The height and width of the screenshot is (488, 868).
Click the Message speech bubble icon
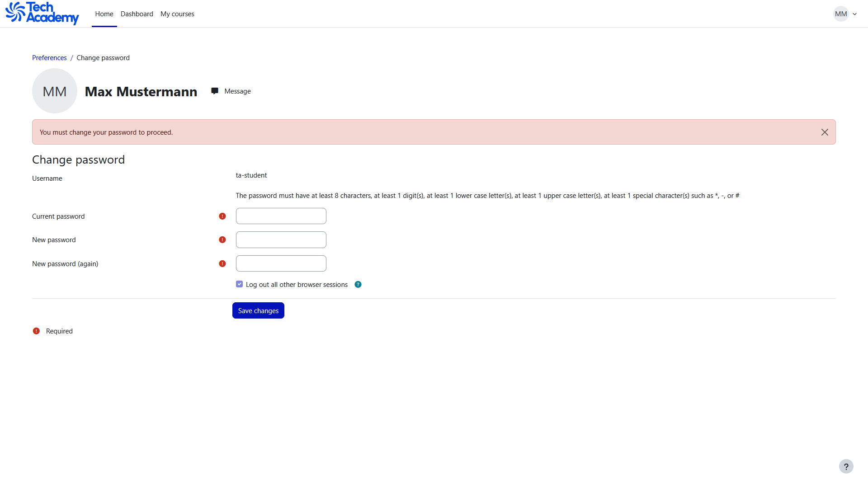pos(215,91)
